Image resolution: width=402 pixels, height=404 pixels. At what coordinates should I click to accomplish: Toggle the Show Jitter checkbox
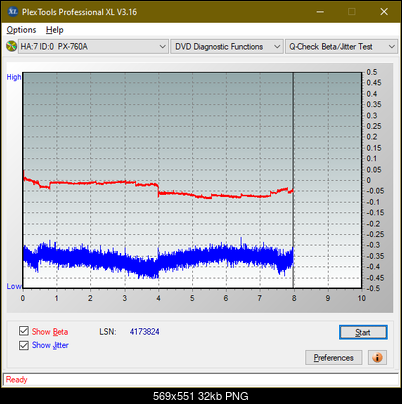click(x=24, y=345)
